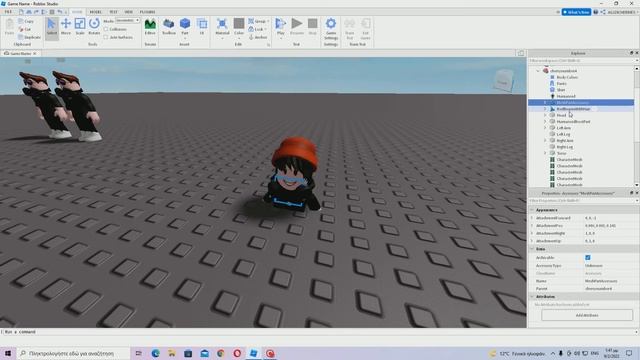
Task: Click the Resume test button
Action: tap(297, 27)
